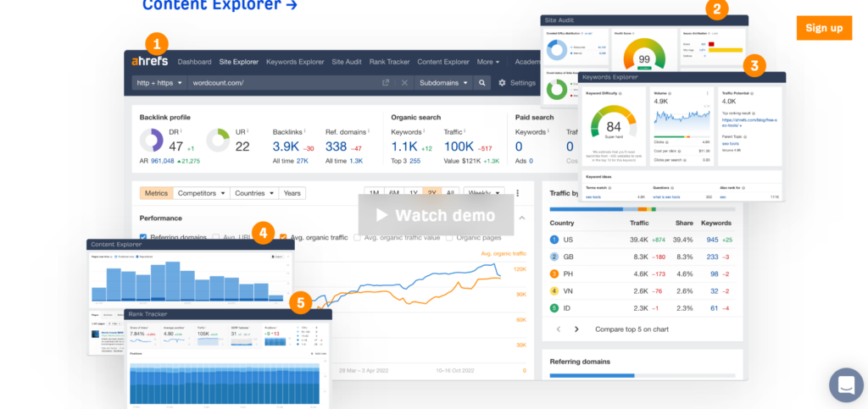
Task: Open the Countries dropdown
Action: tap(254, 193)
